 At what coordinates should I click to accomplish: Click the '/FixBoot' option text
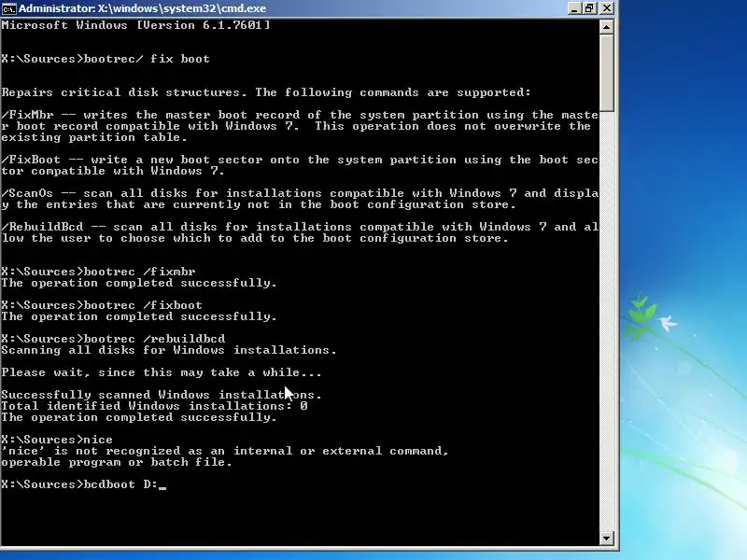pyautogui.click(x=31, y=160)
